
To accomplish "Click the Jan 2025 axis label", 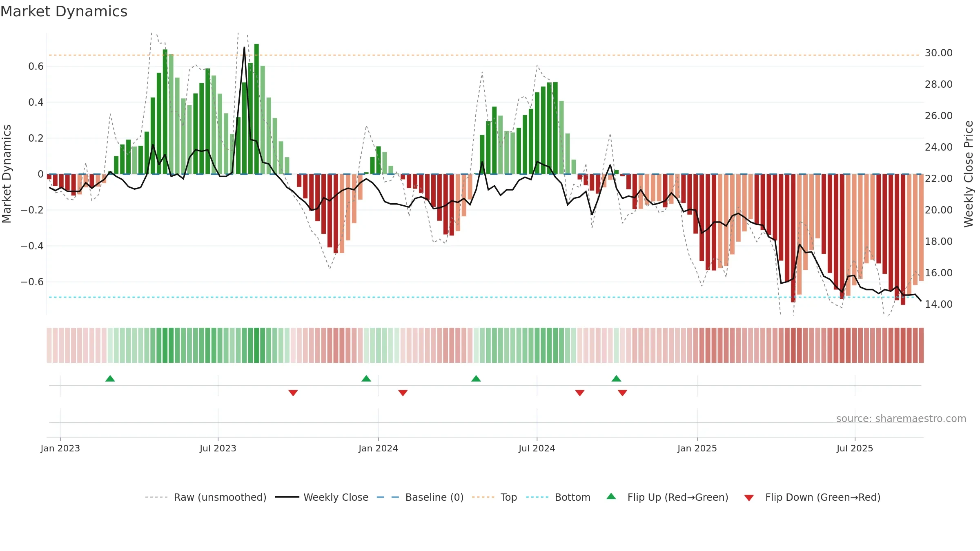I will [x=697, y=448].
